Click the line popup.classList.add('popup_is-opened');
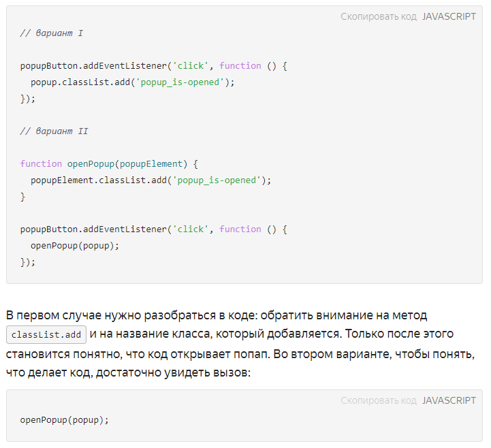 point(133,82)
